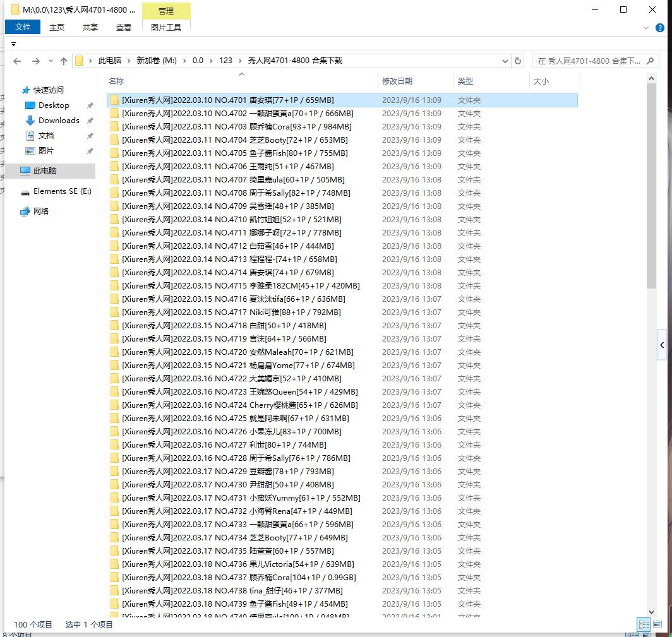
Task: Open the recent locations dropdown
Action: [50, 61]
